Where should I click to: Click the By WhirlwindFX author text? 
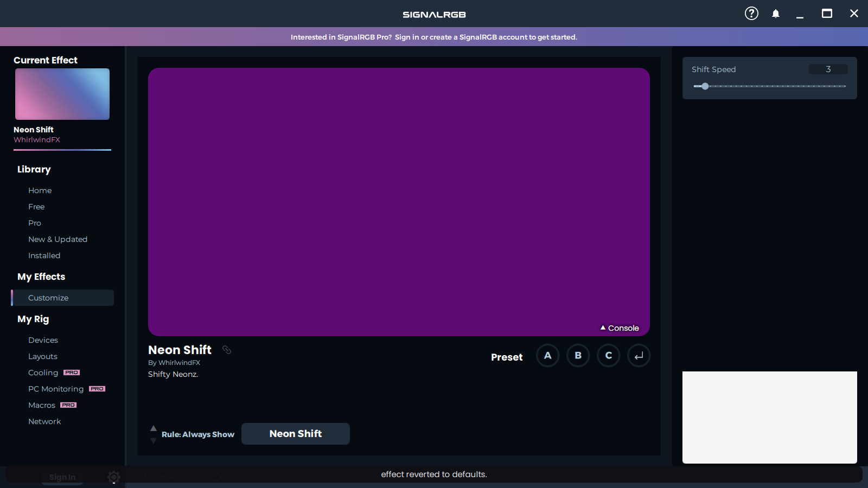point(174,363)
